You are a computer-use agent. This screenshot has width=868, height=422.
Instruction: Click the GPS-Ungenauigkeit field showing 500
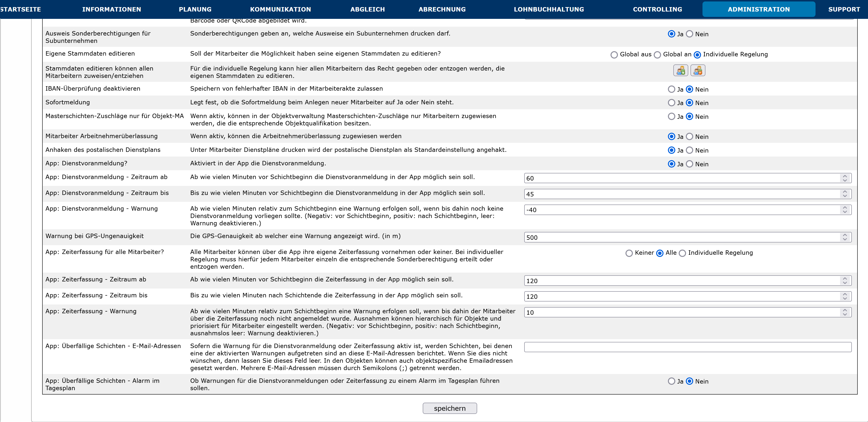coord(687,237)
